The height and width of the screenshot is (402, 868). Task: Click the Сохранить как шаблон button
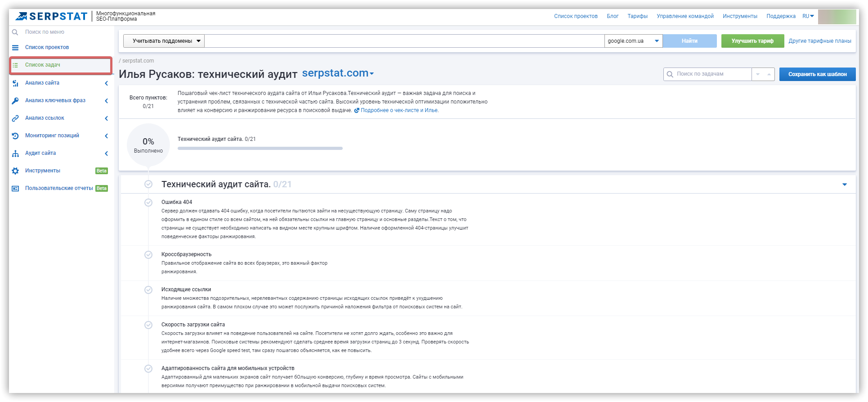pyautogui.click(x=817, y=74)
